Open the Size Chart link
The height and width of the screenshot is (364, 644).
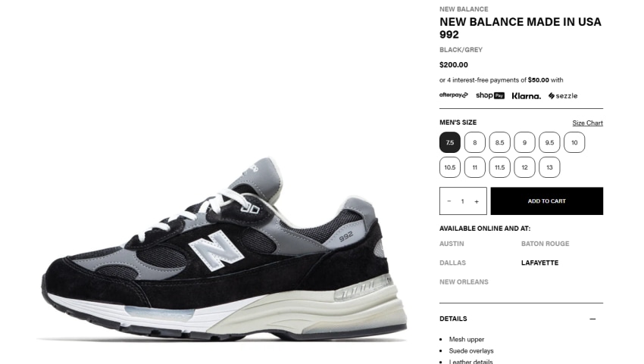click(x=587, y=123)
